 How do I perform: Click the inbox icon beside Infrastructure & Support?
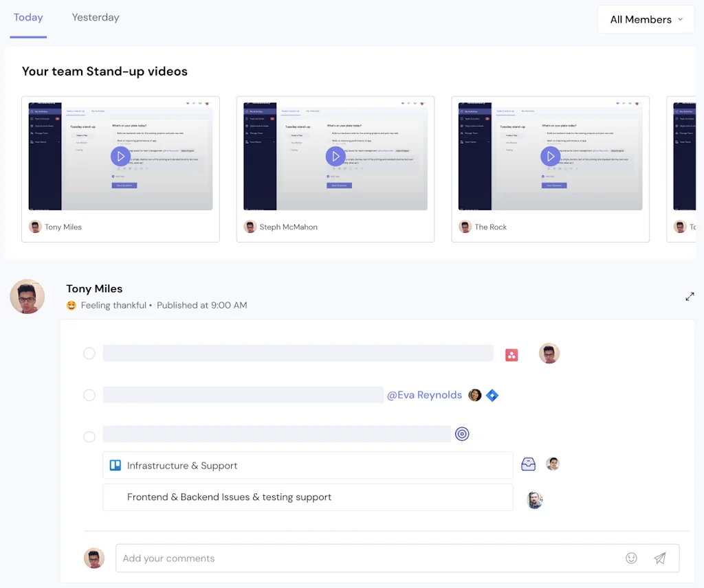point(528,464)
